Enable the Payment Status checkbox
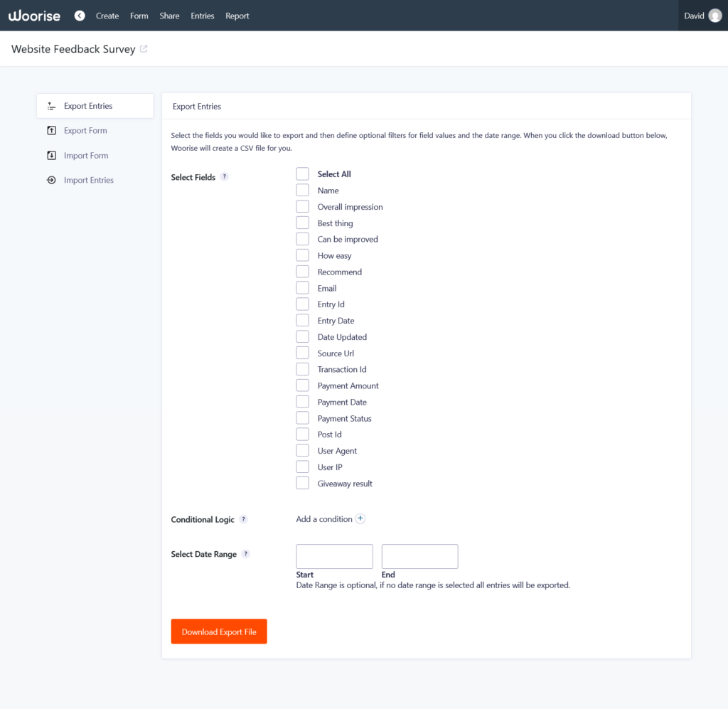This screenshot has width=728, height=709. (x=303, y=418)
